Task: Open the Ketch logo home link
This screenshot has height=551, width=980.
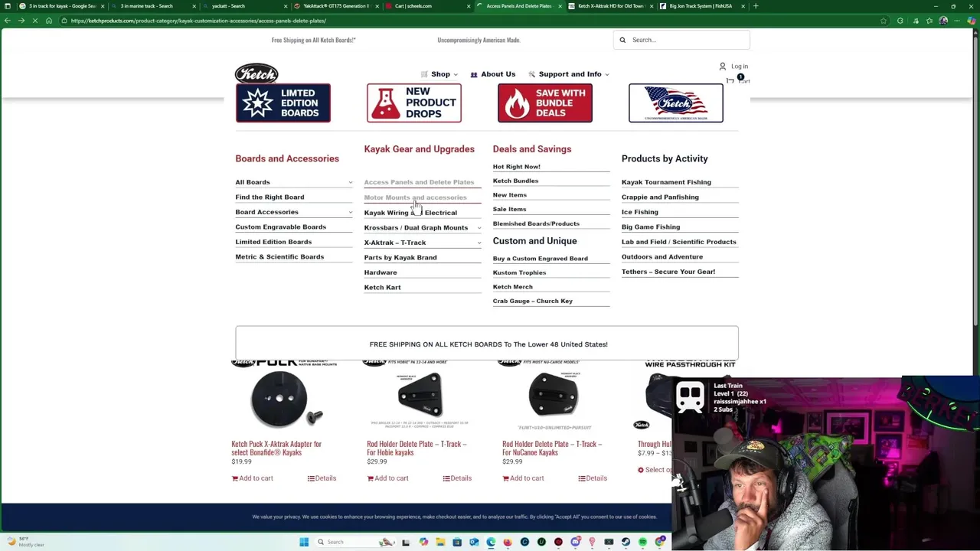Action: pyautogui.click(x=256, y=73)
